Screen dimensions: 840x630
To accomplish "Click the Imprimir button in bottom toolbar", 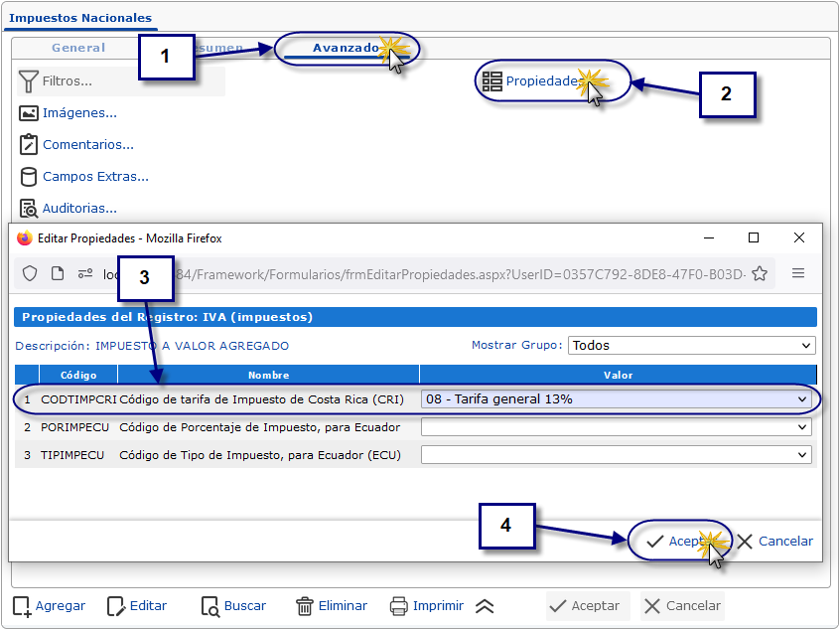I will pos(427,606).
